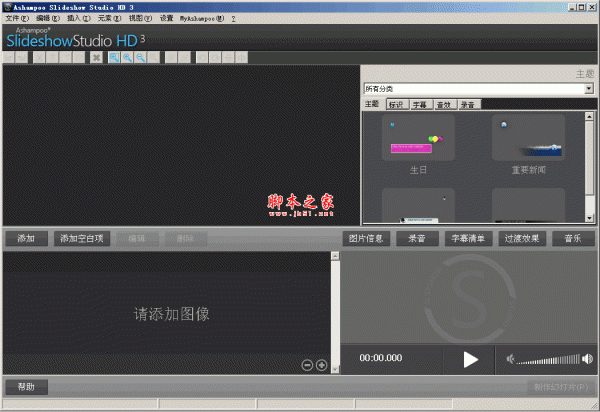
Task: Open the 过渡效果 button
Action: click(x=522, y=239)
